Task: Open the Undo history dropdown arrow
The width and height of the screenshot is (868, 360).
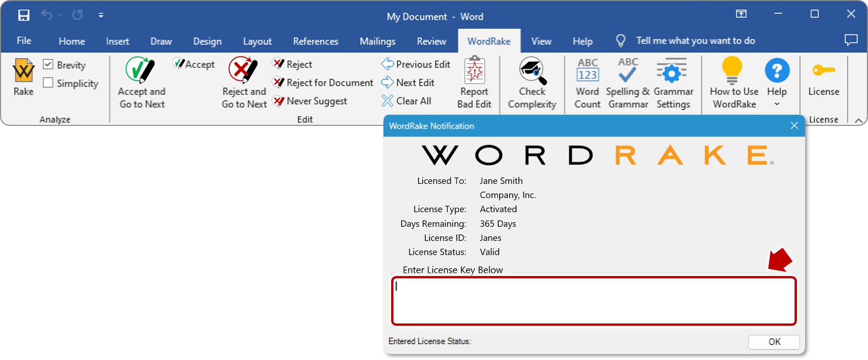Action: click(x=60, y=15)
